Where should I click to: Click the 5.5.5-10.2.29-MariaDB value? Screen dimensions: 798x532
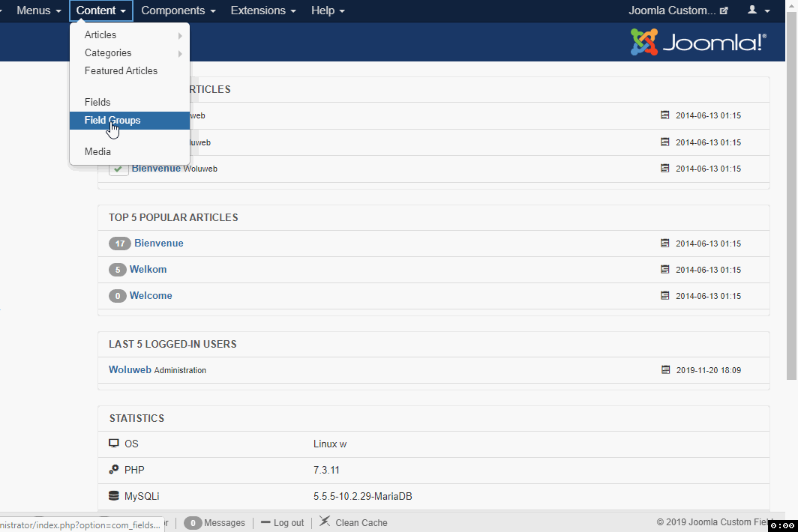tap(363, 496)
